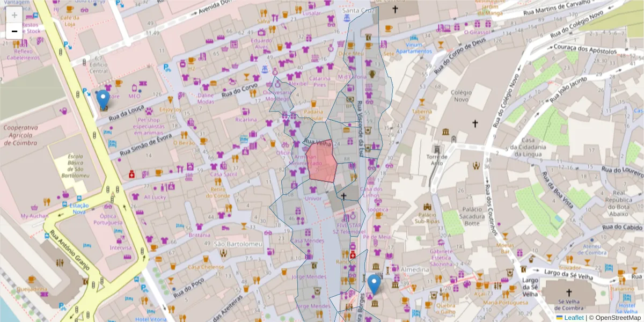Screen dimensions: 644x322
Task: Click the café cup icon by Café da Loja
Action: (x=69, y=9)
